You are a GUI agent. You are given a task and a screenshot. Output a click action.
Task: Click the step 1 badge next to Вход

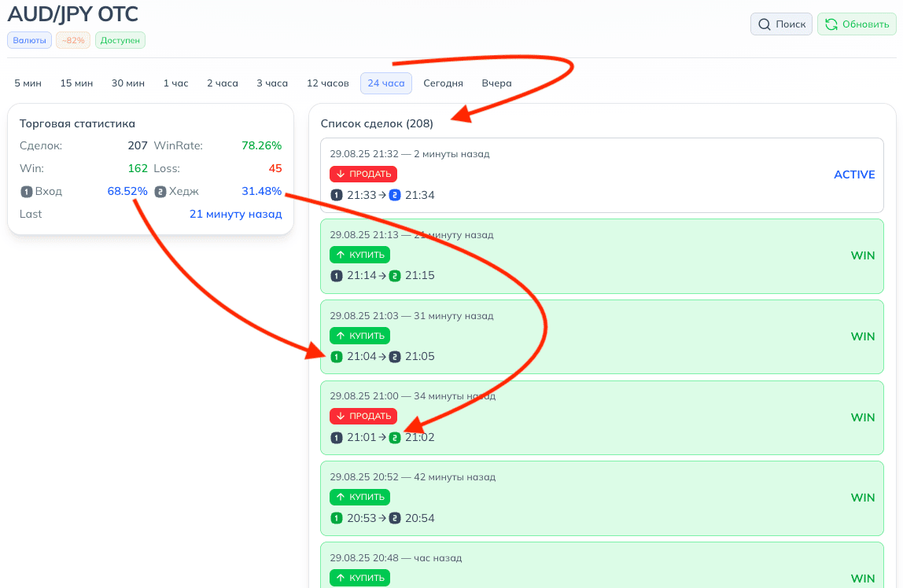[x=26, y=191]
